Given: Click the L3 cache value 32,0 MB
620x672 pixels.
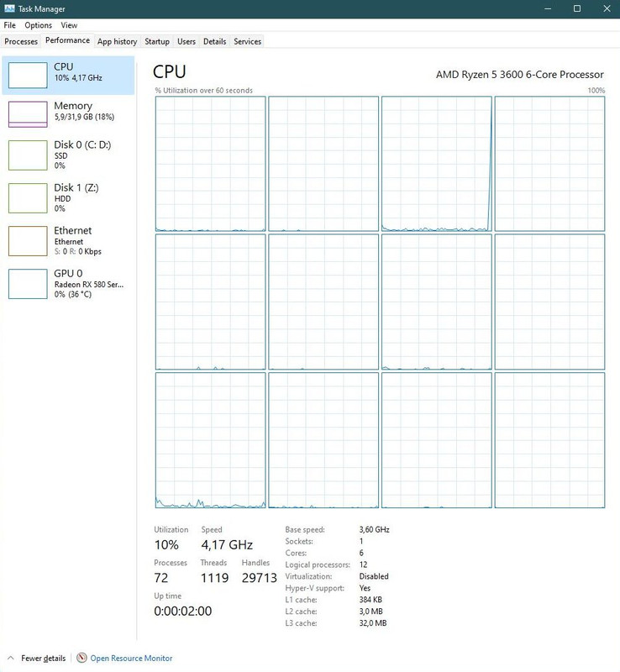Looking at the screenshot, I should 373,622.
